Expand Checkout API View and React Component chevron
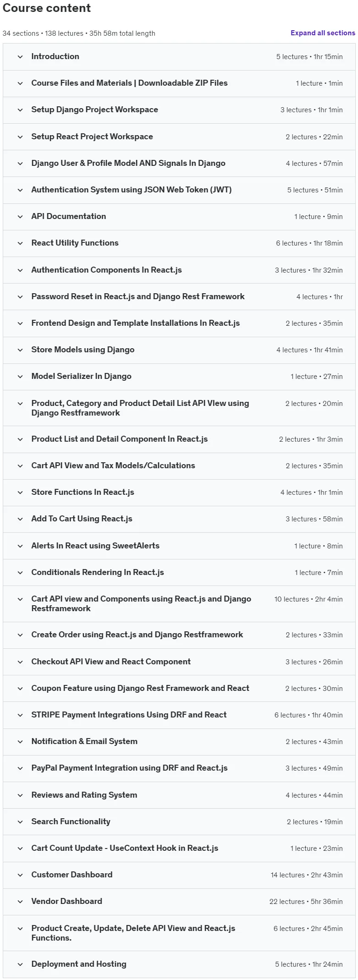358x980 pixels. click(20, 662)
